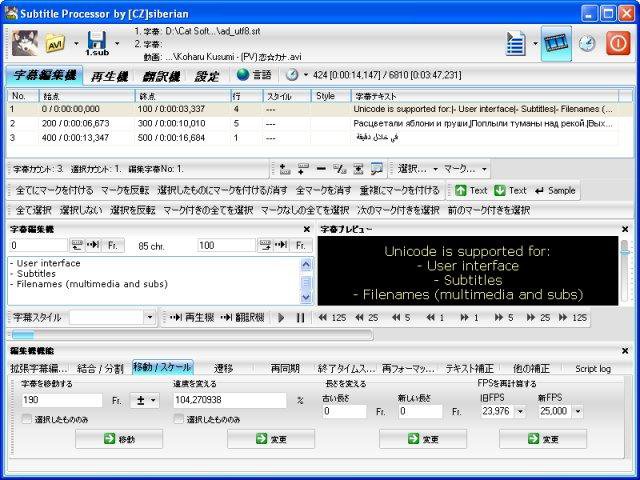Click end-time set icon beside field 100
Image resolution: width=640 pixels, height=480 pixels.
coord(265,245)
